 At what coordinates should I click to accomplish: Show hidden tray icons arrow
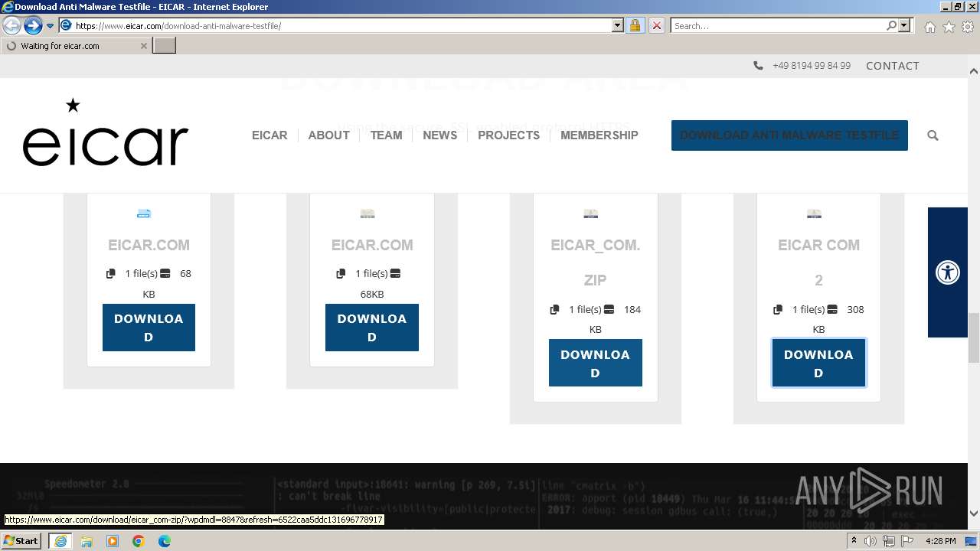click(854, 541)
